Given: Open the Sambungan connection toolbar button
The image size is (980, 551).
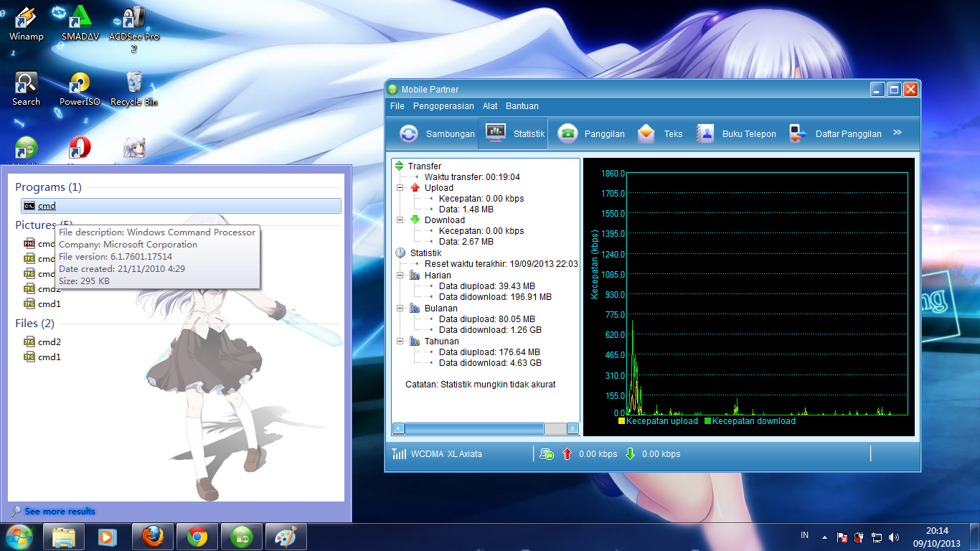Looking at the screenshot, I should [437, 134].
